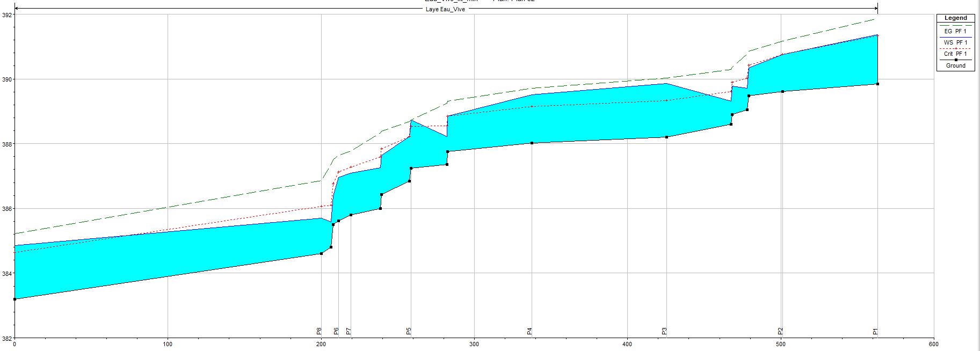Viewport: 980px width, 351px height.
Task: Click the 392 elevation axis value
Action: 6,15
